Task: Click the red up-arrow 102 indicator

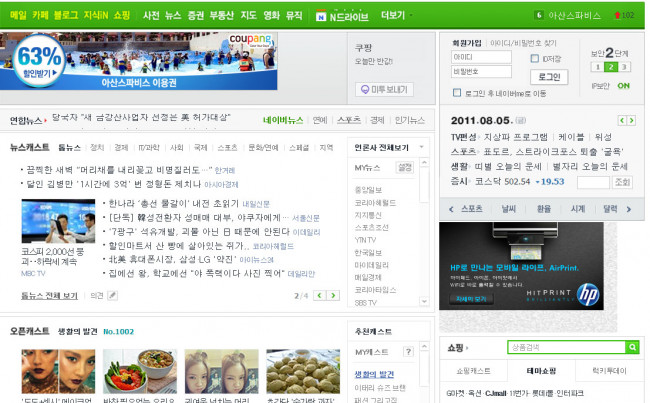Action: tap(624, 15)
